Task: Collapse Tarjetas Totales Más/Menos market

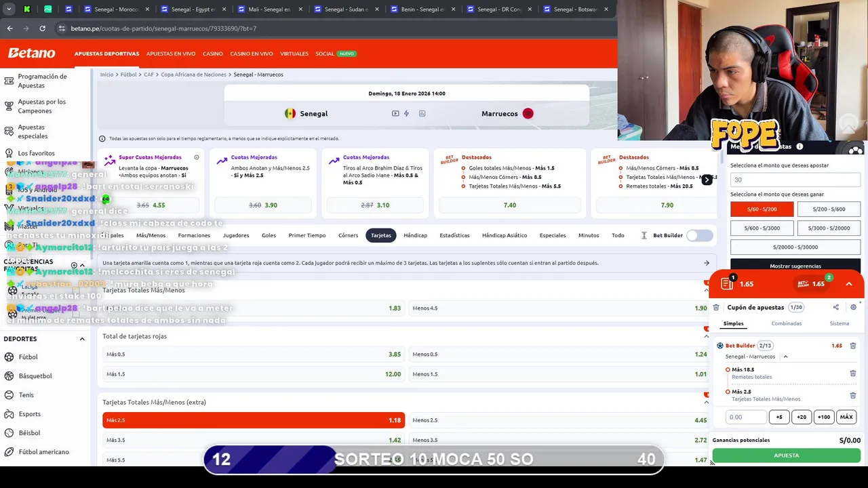Action: [706, 290]
